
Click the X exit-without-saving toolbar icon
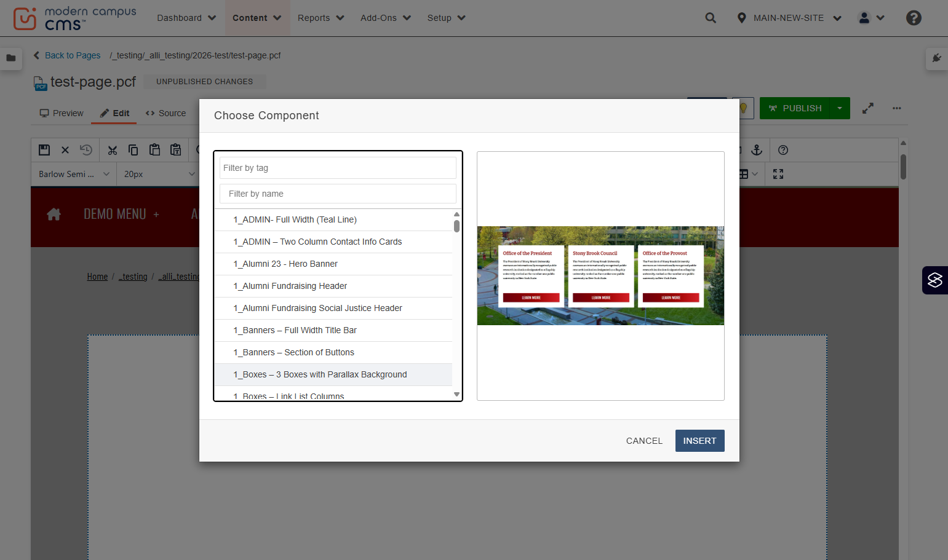point(65,150)
